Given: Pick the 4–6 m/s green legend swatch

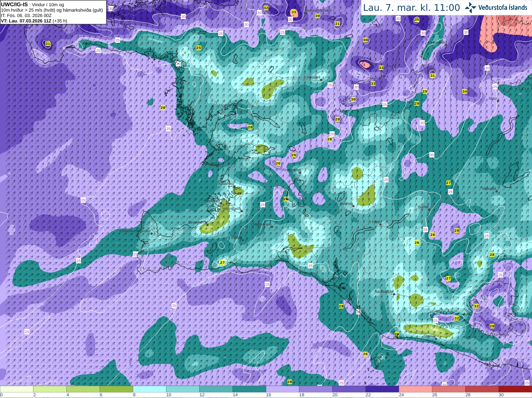Looking at the screenshot, I should tap(83, 389).
